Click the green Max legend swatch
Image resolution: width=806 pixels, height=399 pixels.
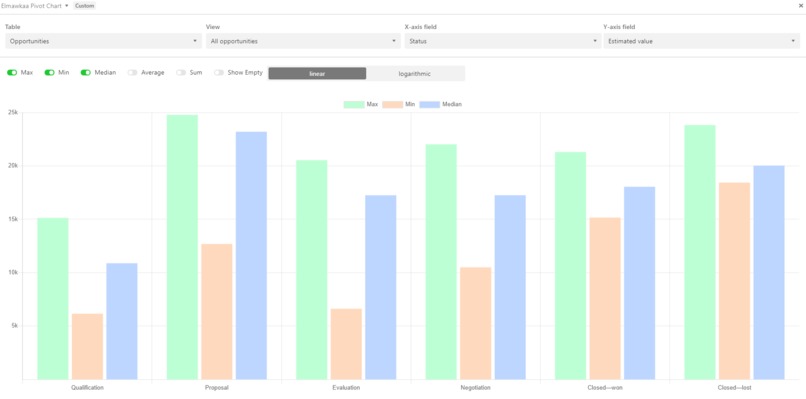tap(354, 104)
